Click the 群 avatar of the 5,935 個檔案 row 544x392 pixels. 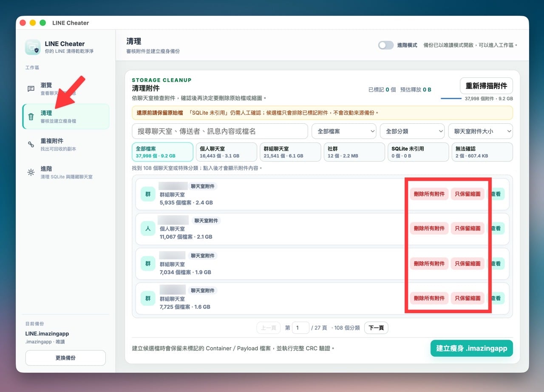[x=148, y=194]
